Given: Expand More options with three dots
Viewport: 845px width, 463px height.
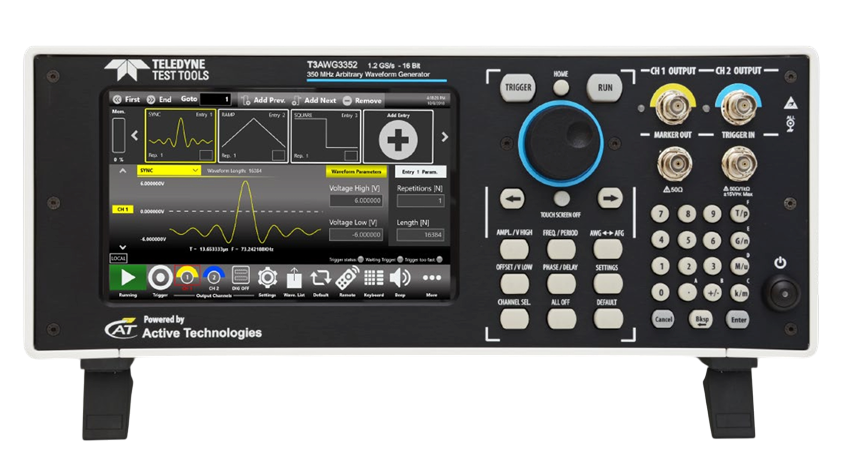Looking at the screenshot, I should (x=431, y=278).
